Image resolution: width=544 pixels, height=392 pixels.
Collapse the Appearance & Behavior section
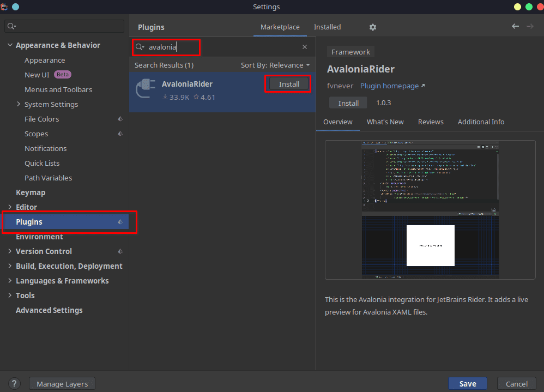(x=10, y=45)
